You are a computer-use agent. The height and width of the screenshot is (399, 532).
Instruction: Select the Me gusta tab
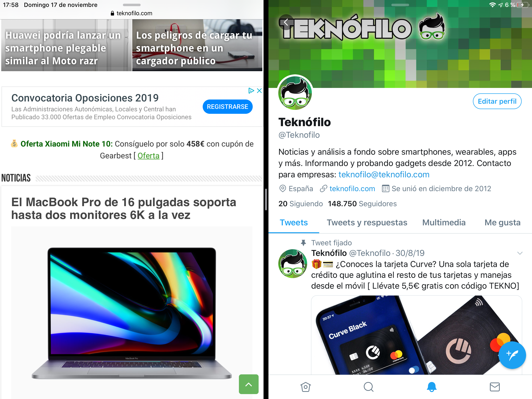[502, 222]
